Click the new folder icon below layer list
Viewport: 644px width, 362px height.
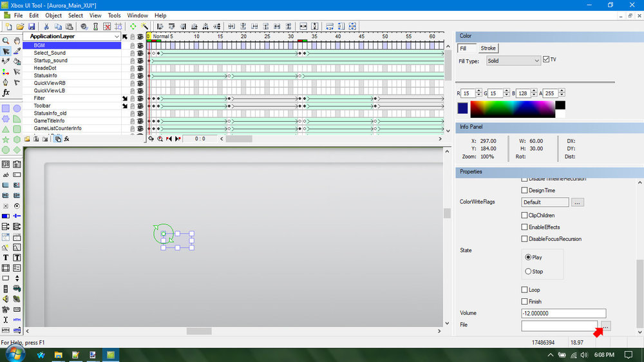pyautogui.click(x=27, y=139)
